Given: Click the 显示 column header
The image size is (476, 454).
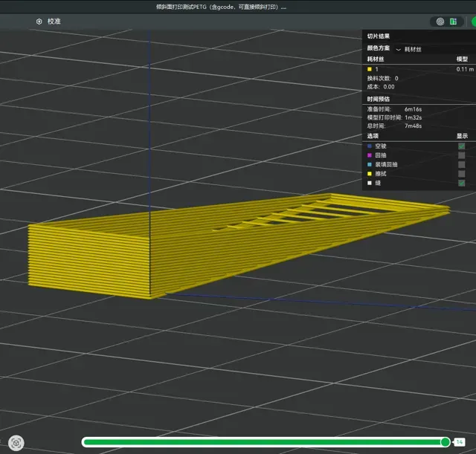Looking at the screenshot, I should [x=462, y=136].
